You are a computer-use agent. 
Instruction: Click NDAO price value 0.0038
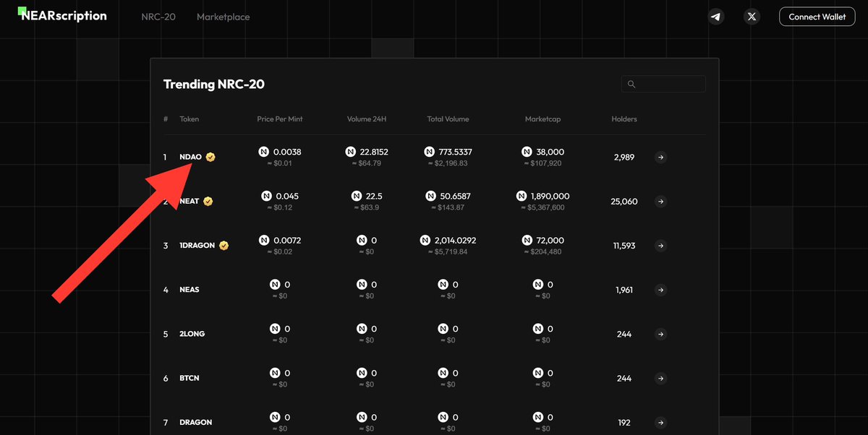pyautogui.click(x=287, y=152)
